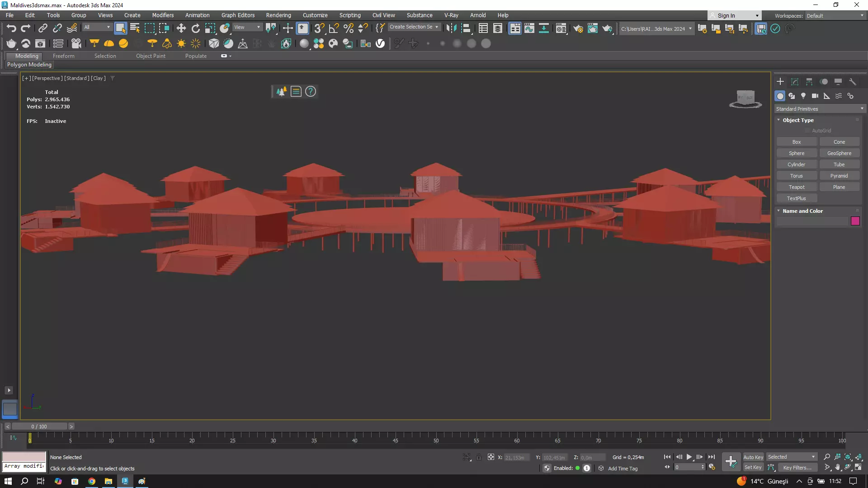
Task: Open the selection filter All dropdown
Action: pos(97,27)
